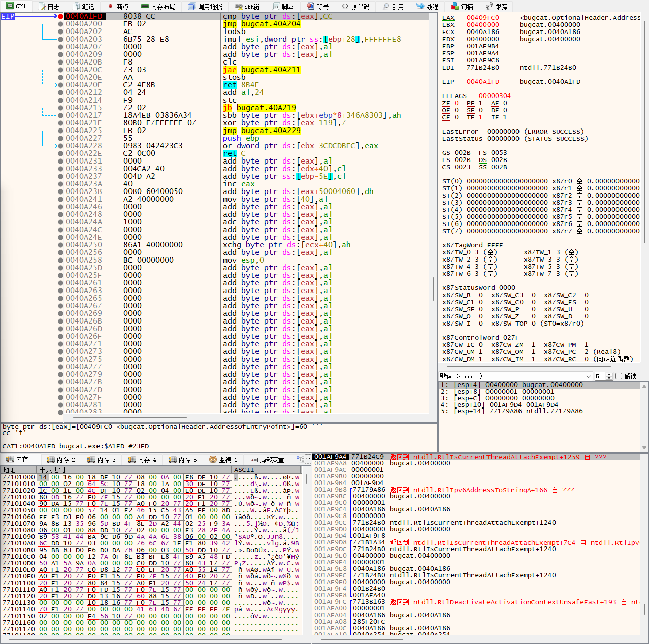
Task: Click the 地址 column header in dump
Action: (20, 470)
